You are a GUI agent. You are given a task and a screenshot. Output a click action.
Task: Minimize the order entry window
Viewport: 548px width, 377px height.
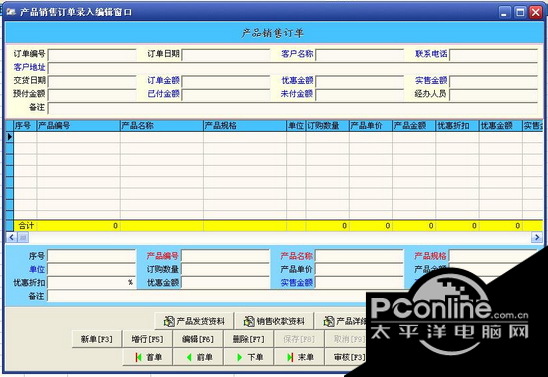click(x=504, y=13)
